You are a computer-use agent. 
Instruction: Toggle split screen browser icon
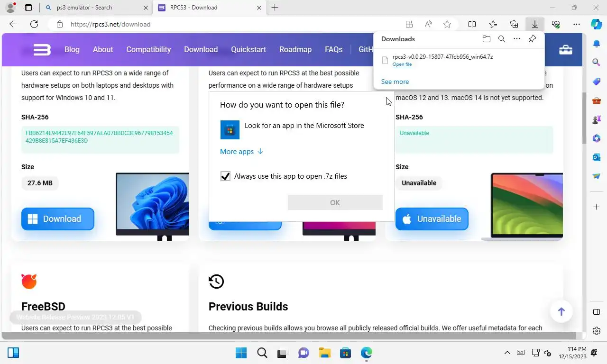[x=472, y=24]
